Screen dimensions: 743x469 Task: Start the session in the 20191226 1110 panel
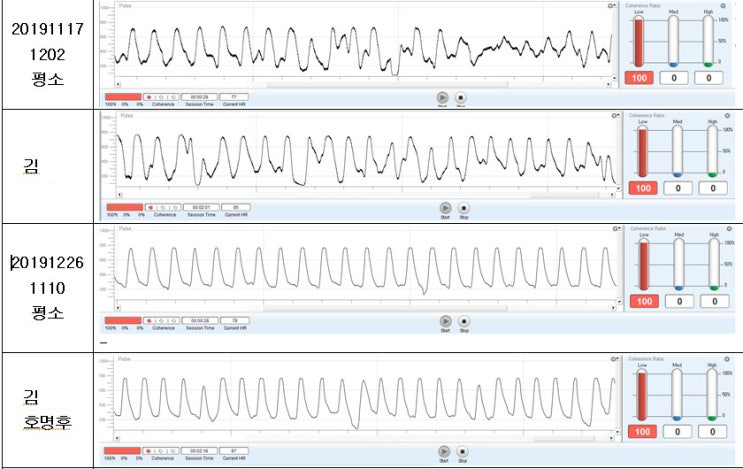point(446,321)
